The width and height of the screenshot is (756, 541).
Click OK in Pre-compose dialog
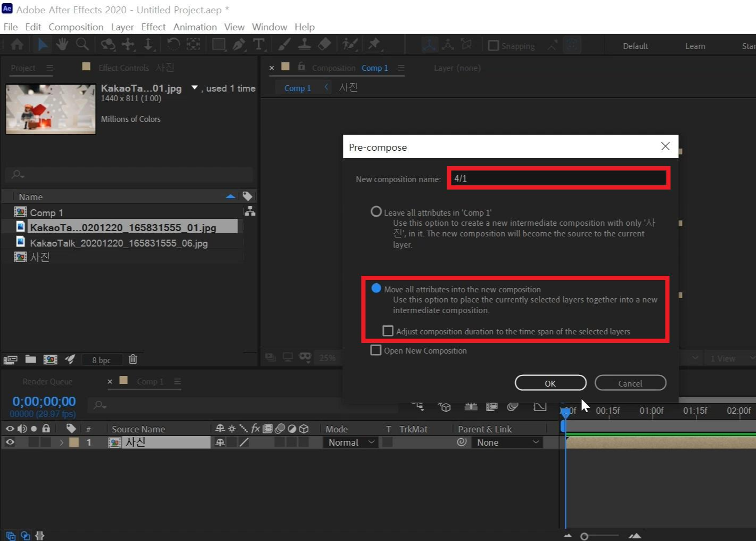pyautogui.click(x=550, y=383)
